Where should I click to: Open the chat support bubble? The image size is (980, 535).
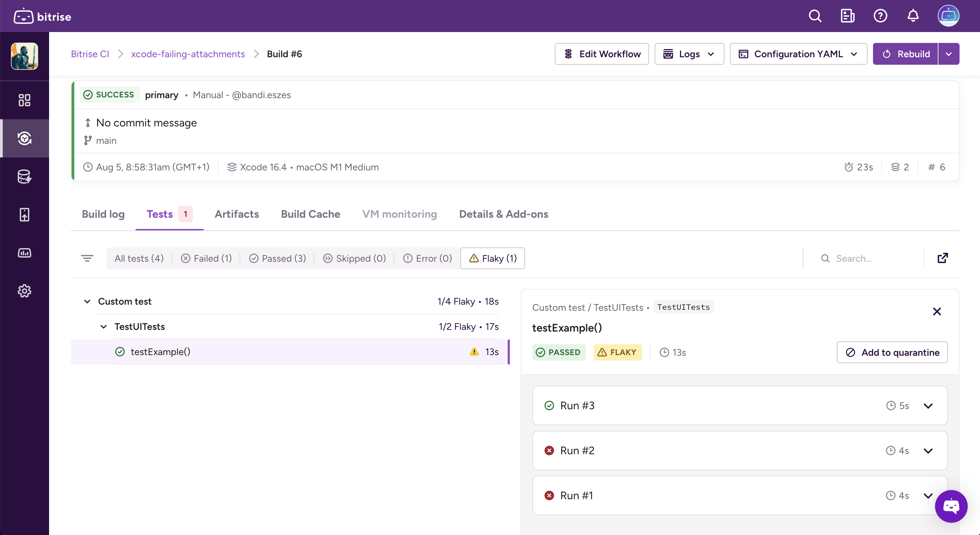tap(951, 506)
